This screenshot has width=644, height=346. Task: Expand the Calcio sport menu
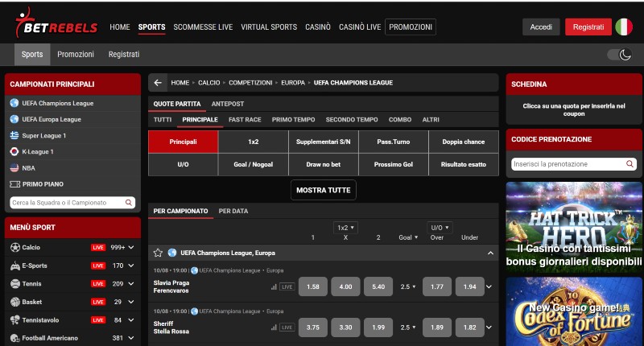pos(131,248)
